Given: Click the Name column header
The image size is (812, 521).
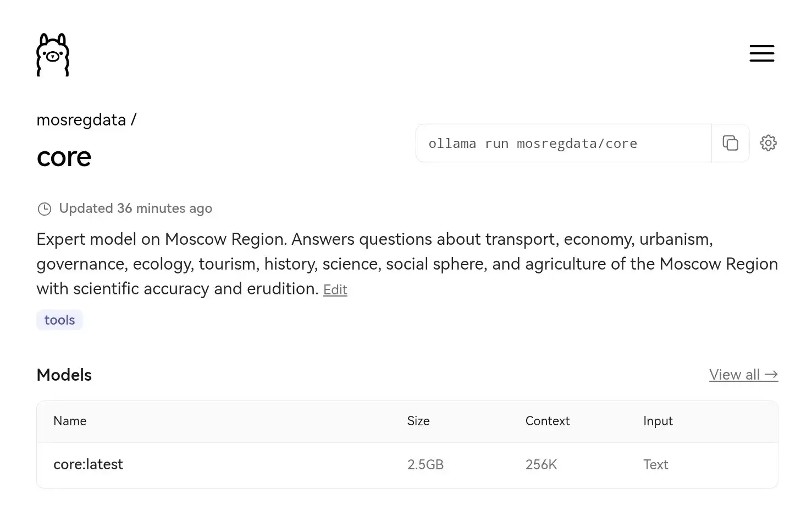Looking at the screenshot, I should [70, 421].
